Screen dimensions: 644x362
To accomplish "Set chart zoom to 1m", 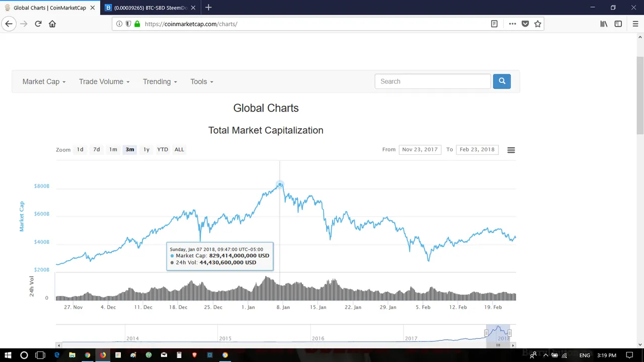I will [x=113, y=149].
